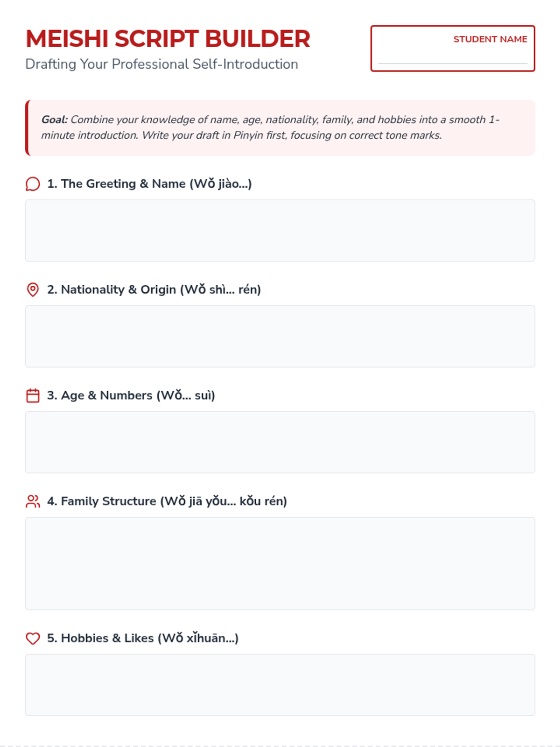560x747 pixels.
Task: Click heading 5. Hobbies & Likes
Action: pyautogui.click(x=143, y=638)
